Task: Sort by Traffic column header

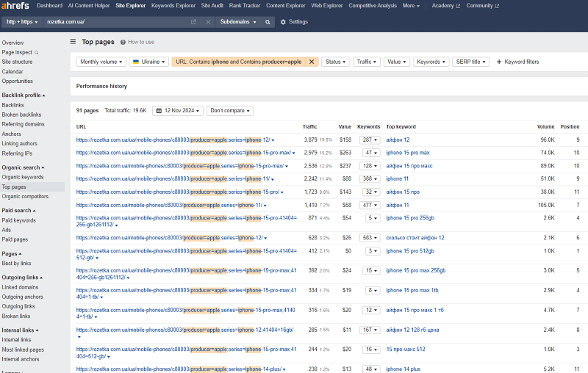Action: (309, 127)
